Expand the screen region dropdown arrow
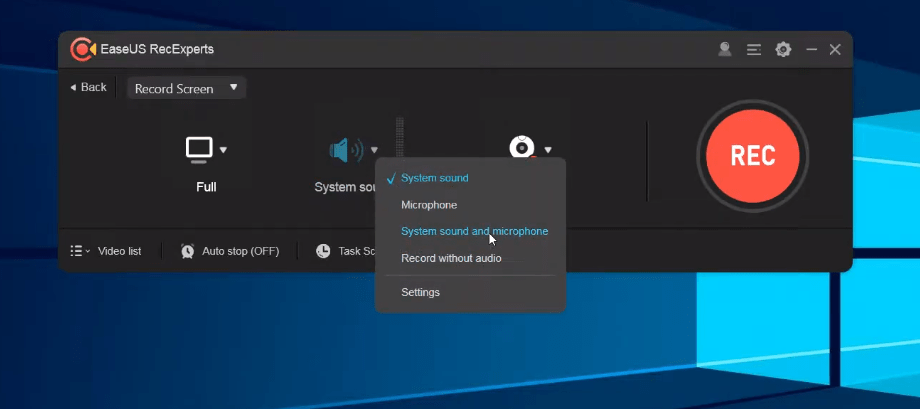Viewport: 920px width, 409px height. point(223,150)
